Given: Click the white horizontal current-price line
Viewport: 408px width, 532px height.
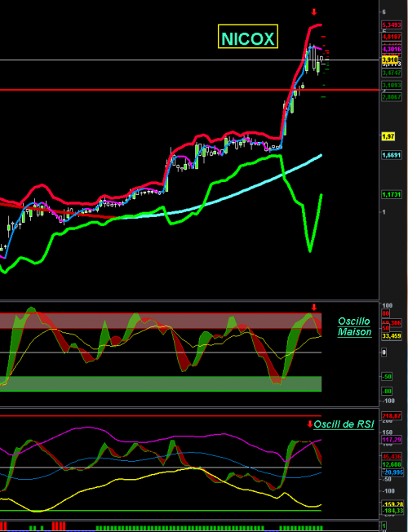Looking at the screenshot, I should point(189,60).
